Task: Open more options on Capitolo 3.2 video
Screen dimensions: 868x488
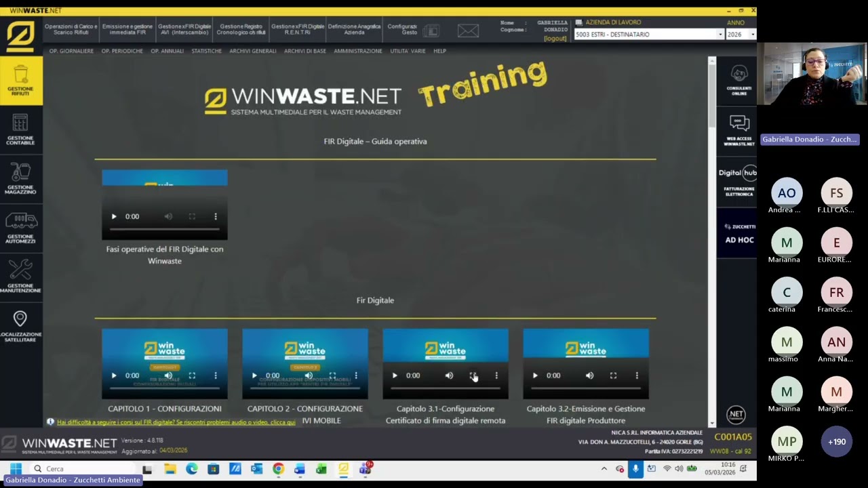Action: pos(637,375)
